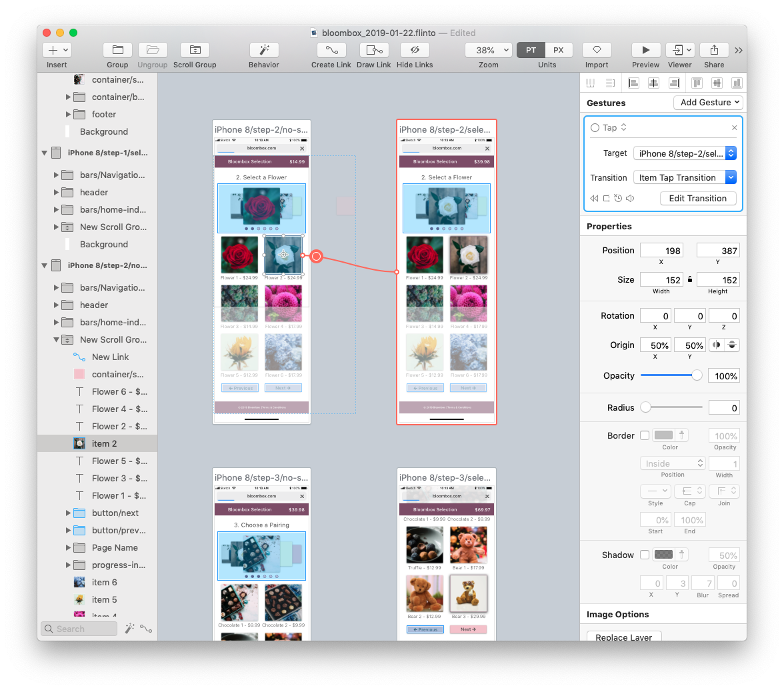Click the Group folder icon
Screen dimensions: 784x690
pos(117,50)
